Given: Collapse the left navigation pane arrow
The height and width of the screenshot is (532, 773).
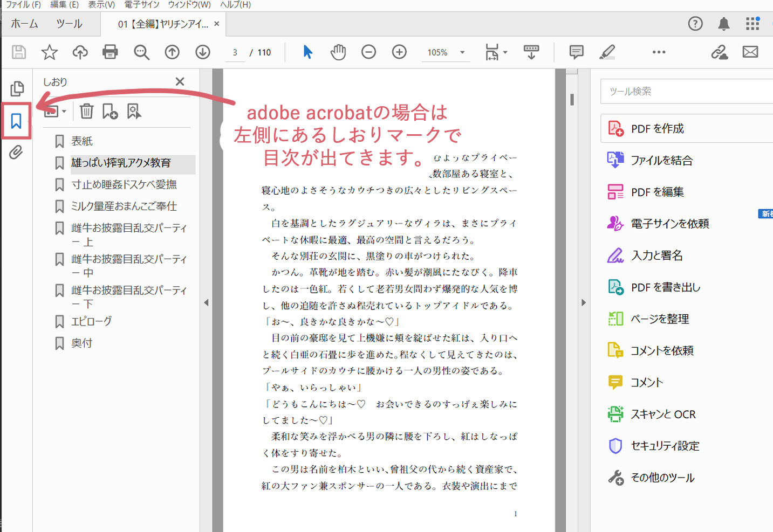Looking at the screenshot, I should click(206, 302).
